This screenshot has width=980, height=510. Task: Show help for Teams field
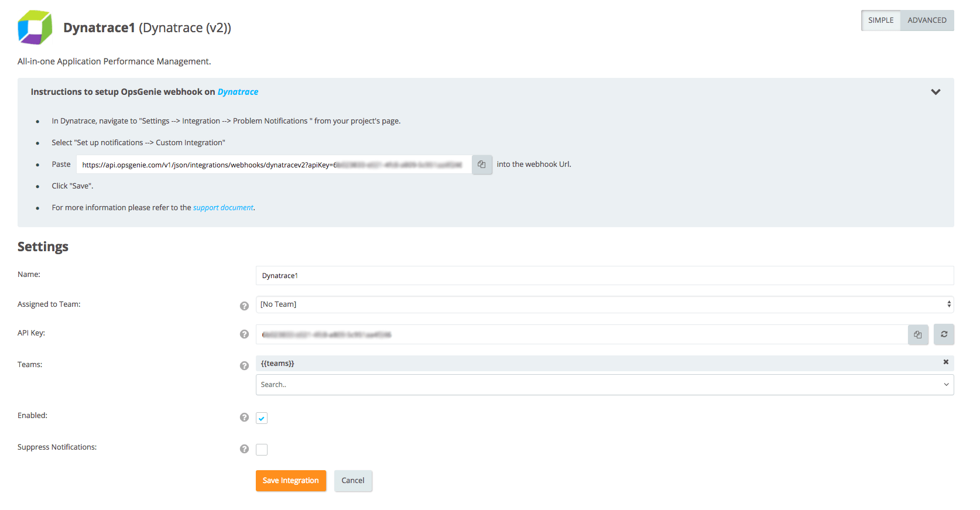[244, 365]
